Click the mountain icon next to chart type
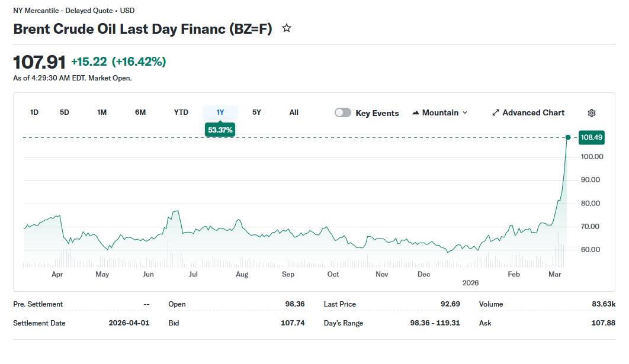This screenshot has width=629, height=364. click(416, 112)
